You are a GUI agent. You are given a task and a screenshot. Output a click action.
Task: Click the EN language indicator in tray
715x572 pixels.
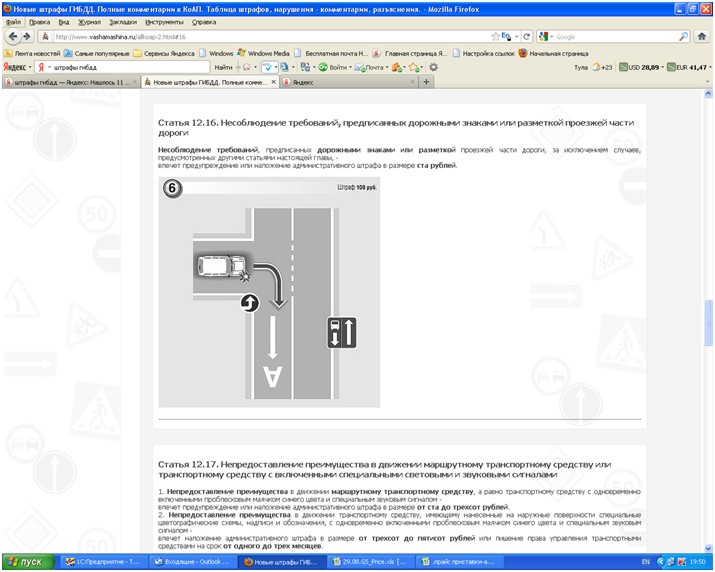(x=646, y=562)
